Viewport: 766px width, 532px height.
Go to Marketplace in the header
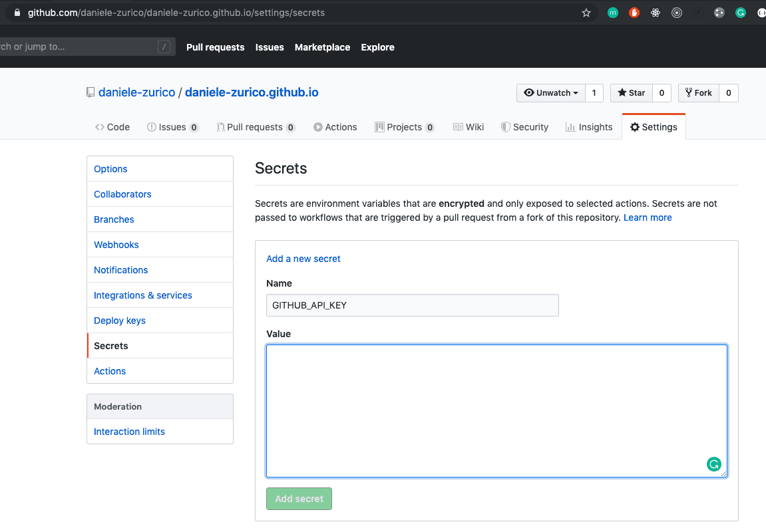coord(322,47)
